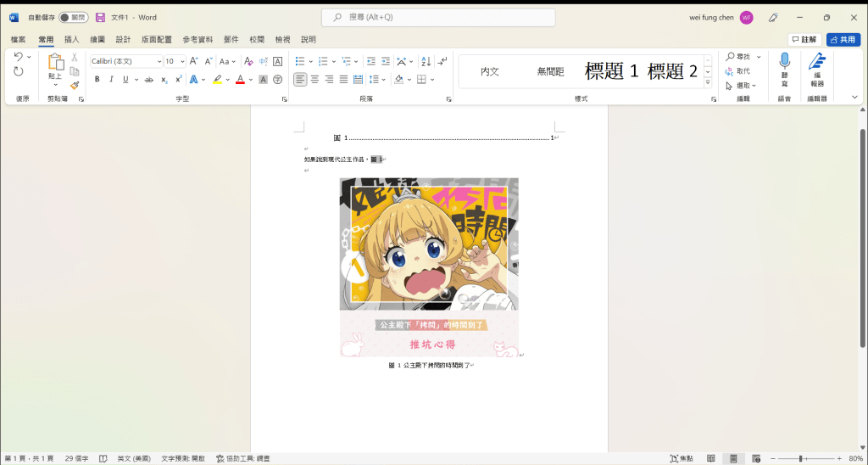The width and height of the screenshot is (868, 465).
Task: Collapse the ribbon with the chevron
Action: click(x=855, y=97)
